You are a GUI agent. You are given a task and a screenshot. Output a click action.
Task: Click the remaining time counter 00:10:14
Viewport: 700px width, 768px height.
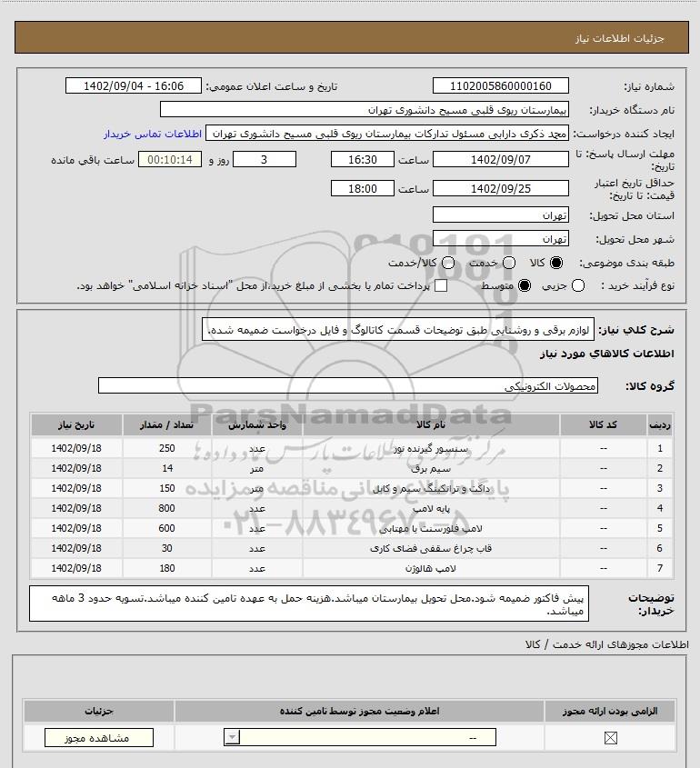click(x=170, y=159)
